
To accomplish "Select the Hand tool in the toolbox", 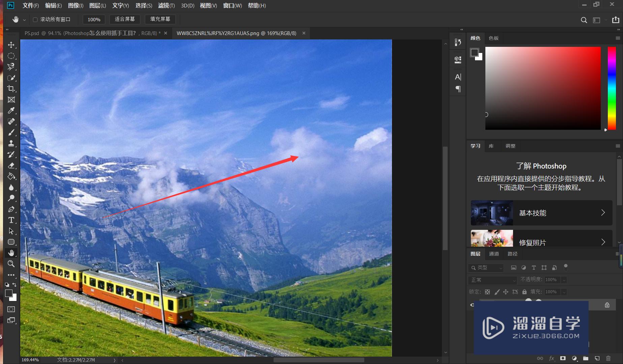I will tap(11, 253).
